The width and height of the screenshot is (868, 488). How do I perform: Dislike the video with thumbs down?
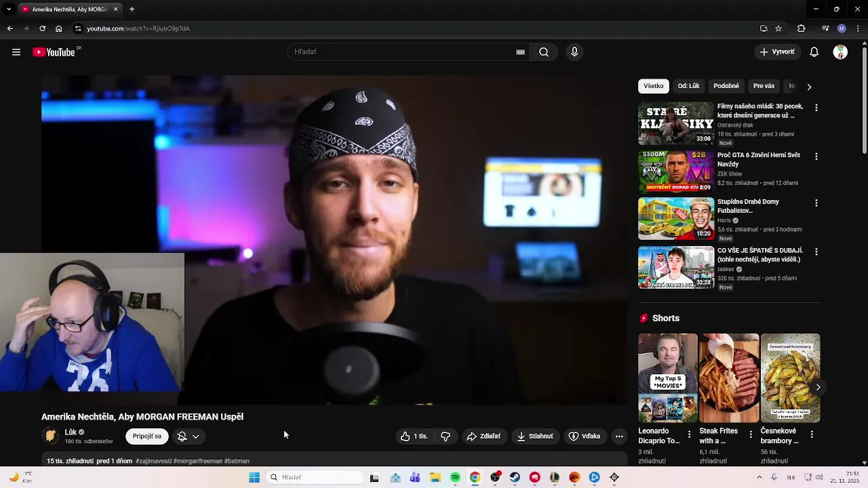446,436
